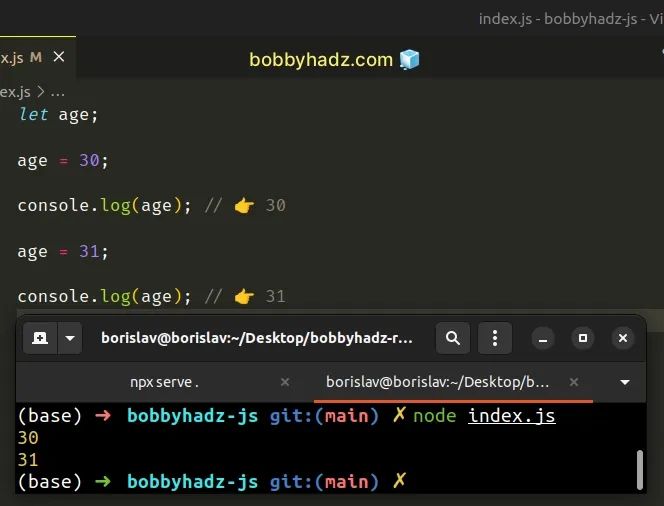The height and width of the screenshot is (506, 664).
Task: Open breadcrumb ellipsis after ex.js
Action: (57, 92)
